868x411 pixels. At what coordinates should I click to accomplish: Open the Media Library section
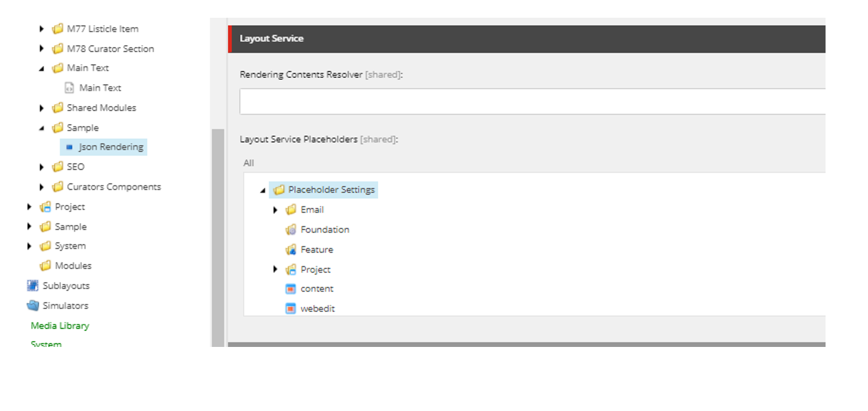pyautogui.click(x=60, y=325)
